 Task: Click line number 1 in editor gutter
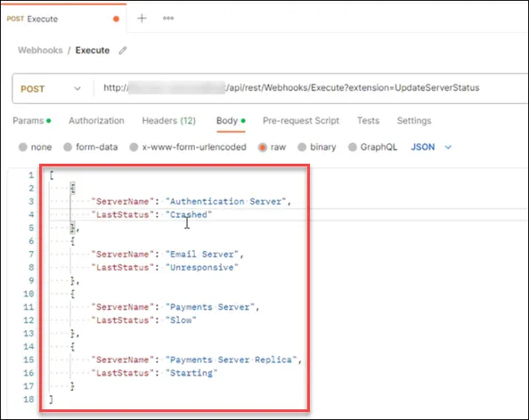(x=31, y=175)
